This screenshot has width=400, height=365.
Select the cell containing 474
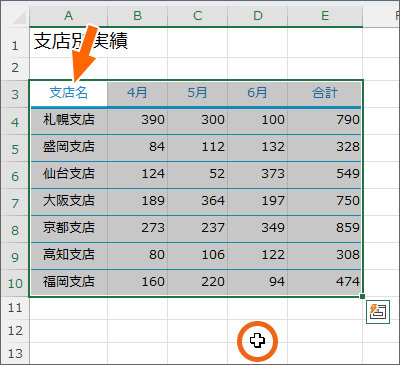tap(325, 283)
